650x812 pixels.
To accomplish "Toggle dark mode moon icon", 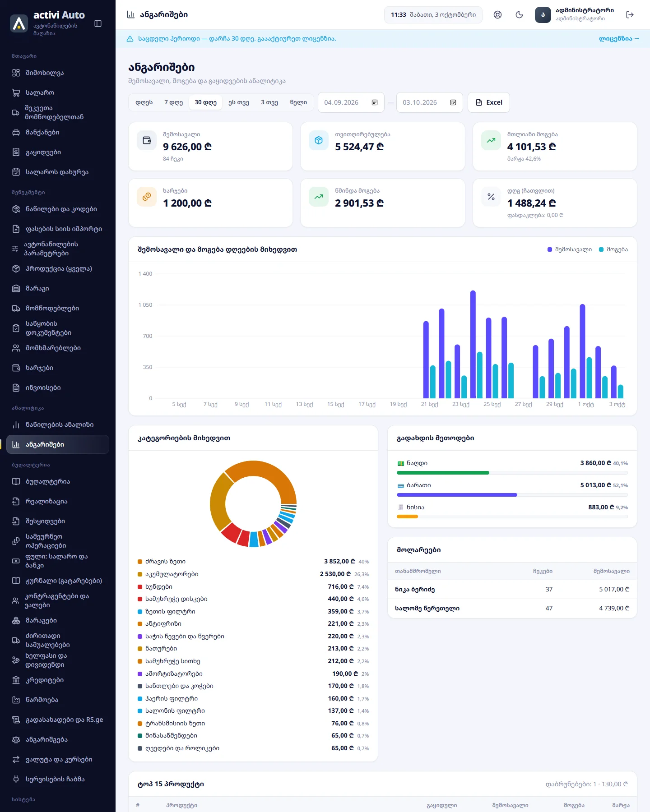I will click(519, 15).
